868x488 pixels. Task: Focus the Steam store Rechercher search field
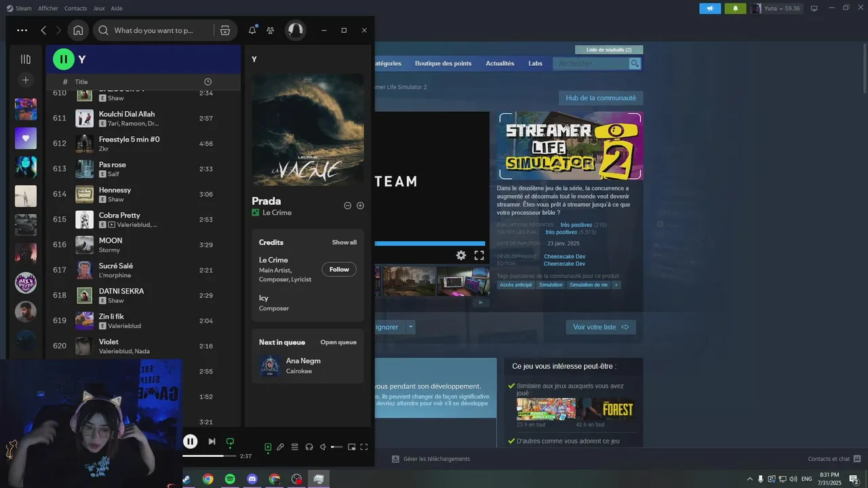pos(591,64)
